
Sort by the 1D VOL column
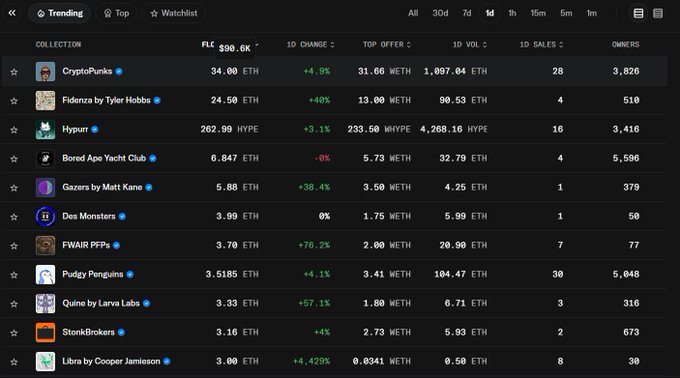[470, 45]
